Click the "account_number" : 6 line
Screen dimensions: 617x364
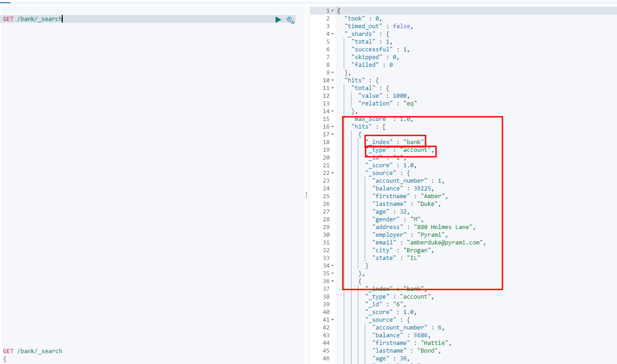pyautogui.click(x=408, y=327)
